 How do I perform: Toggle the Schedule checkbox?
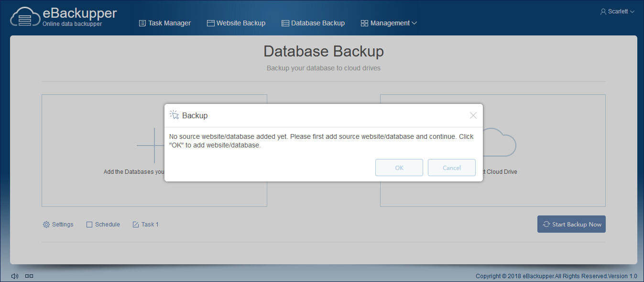(x=89, y=225)
